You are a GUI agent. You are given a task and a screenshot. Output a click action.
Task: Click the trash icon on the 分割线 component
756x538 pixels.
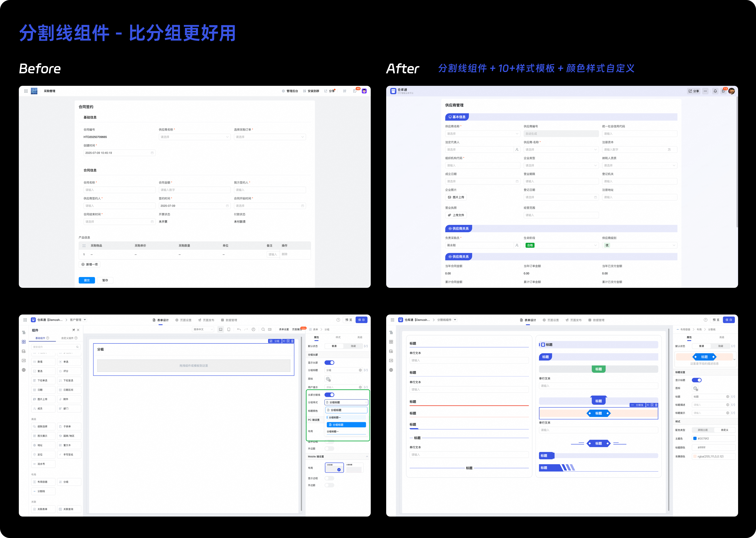pos(656,405)
